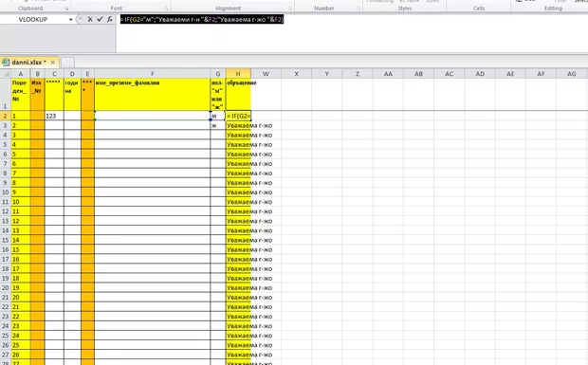Screen dimensions: 588x365
Task: Click the обръщение header cell
Action: tap(238, 95)
